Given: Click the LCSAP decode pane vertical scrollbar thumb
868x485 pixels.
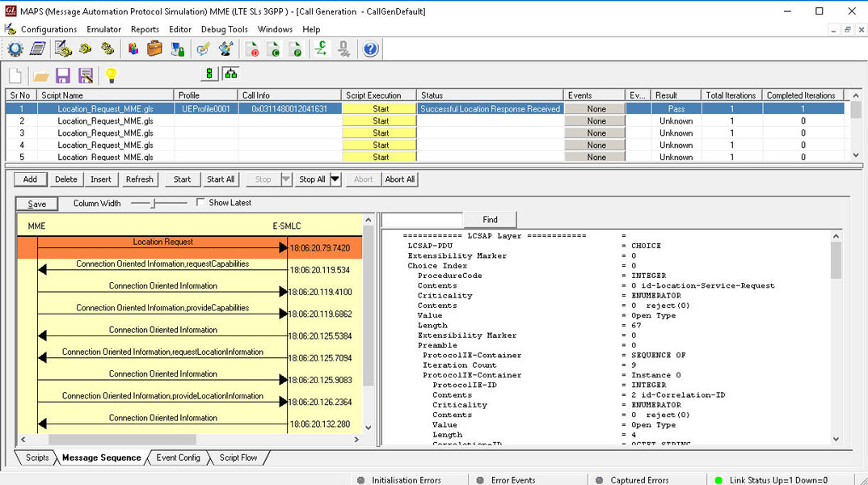Looking at the screenshot, I should (x=836, y=260).
